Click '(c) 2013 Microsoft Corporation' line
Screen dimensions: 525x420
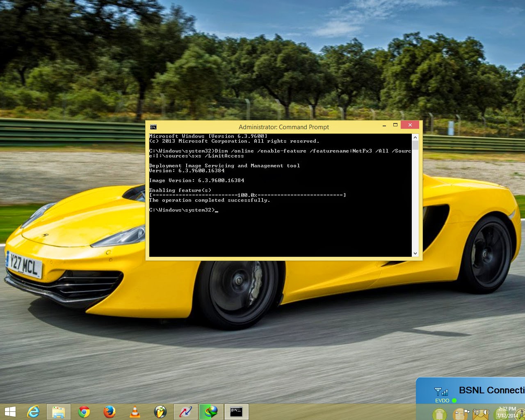(234, 141)
